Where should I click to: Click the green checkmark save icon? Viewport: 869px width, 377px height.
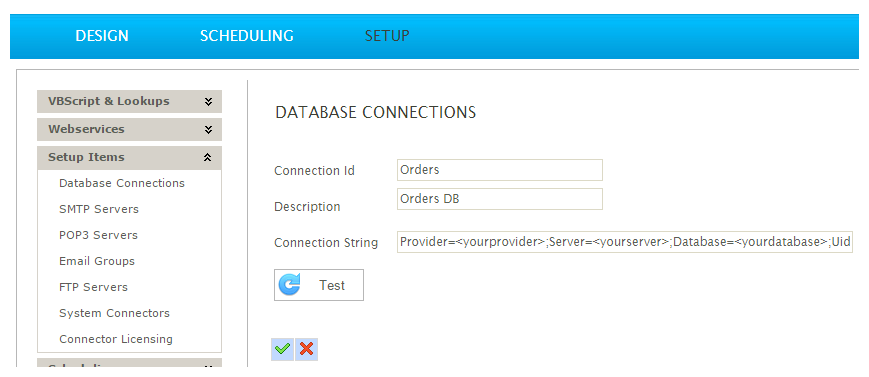[283, 349]
